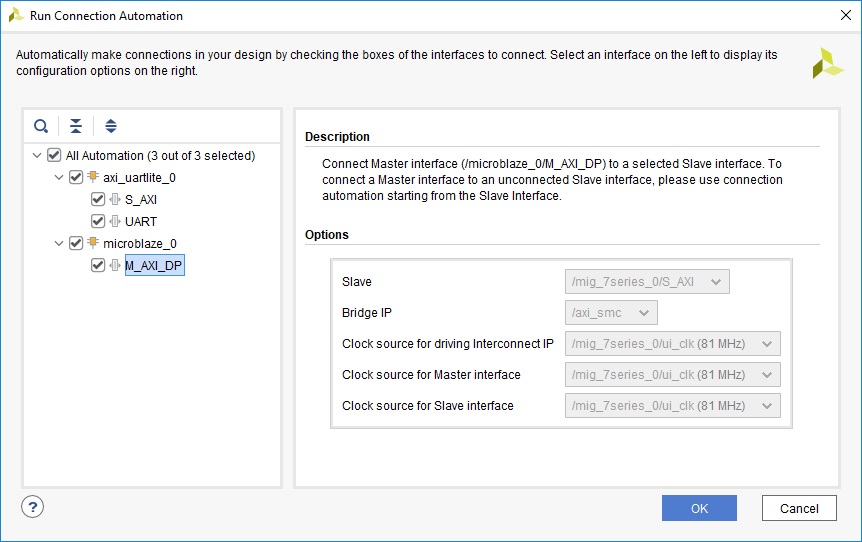Open the Slave dropdown
The image size is (862, 542).
(x=647, y=282)
